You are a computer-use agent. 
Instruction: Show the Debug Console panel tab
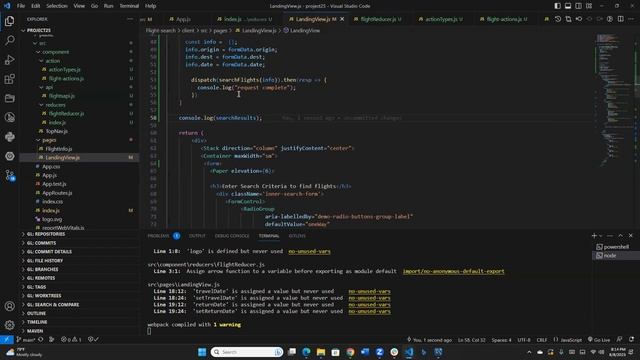[x=232, y=236]
